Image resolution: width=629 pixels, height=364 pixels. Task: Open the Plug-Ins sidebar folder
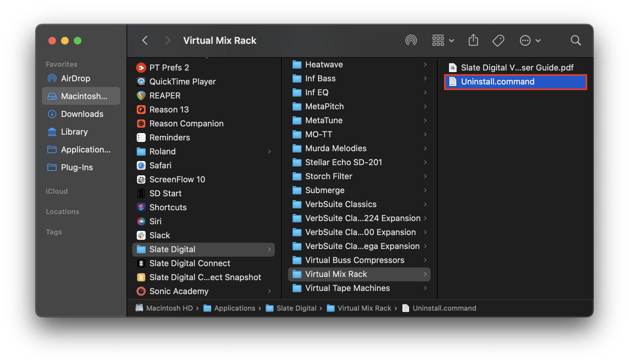pos(81,167)
